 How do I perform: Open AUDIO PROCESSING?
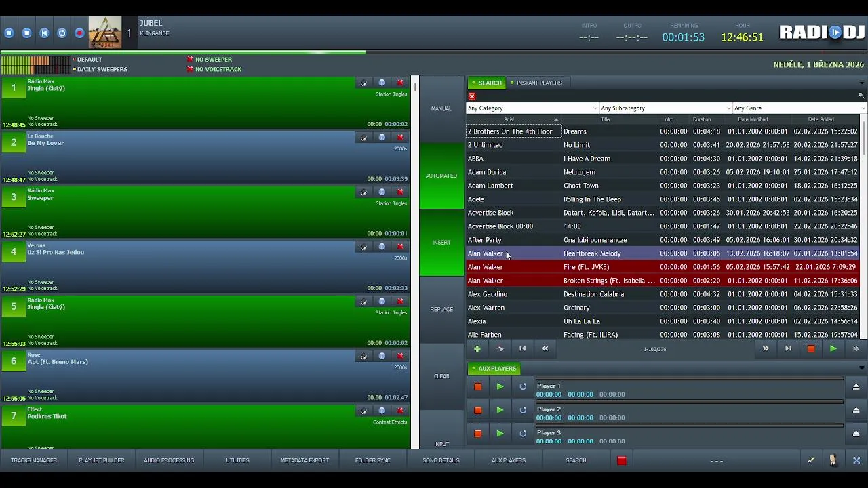tap(169, 460)
